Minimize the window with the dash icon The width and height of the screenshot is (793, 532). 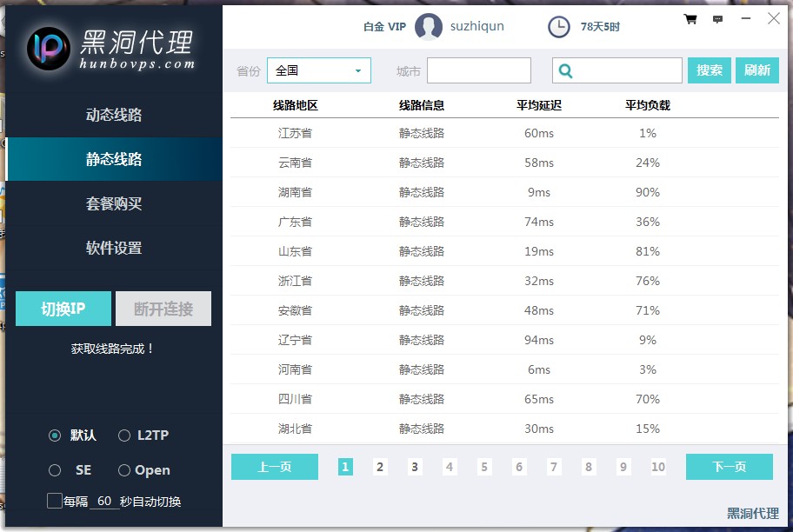tap(745, 18)
